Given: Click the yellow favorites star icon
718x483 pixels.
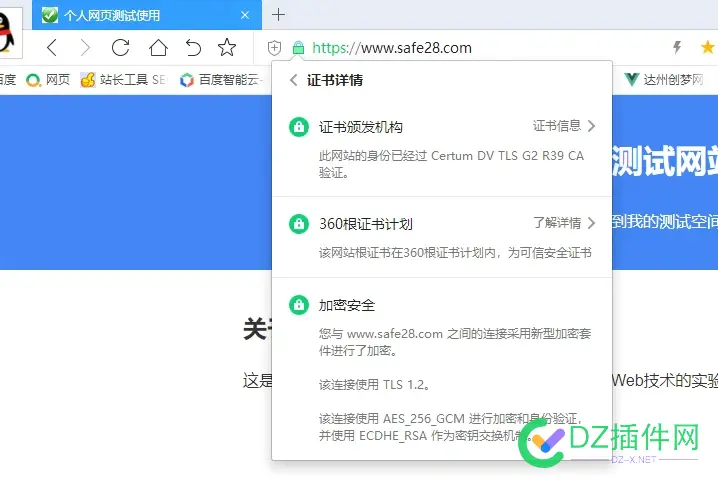Looking at the screenshot, I should [x=707, y=47].
